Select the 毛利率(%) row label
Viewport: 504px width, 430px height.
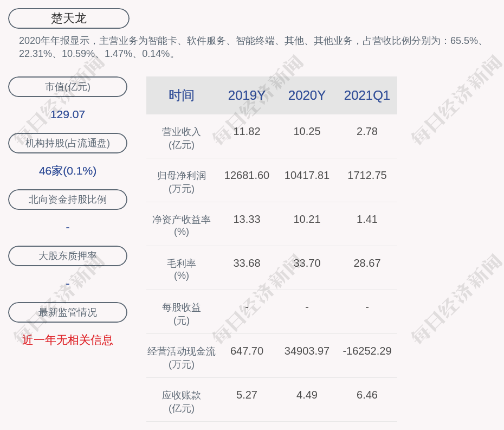click(x=181, y=269)
